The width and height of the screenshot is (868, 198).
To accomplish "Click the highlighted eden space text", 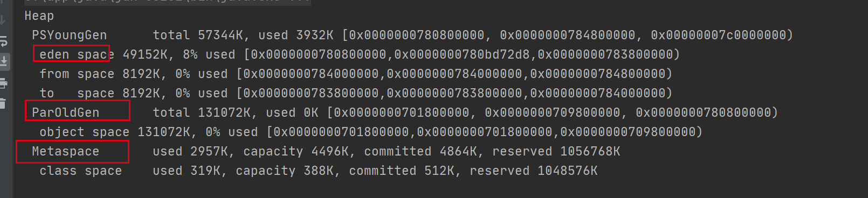I will (77, 55).
